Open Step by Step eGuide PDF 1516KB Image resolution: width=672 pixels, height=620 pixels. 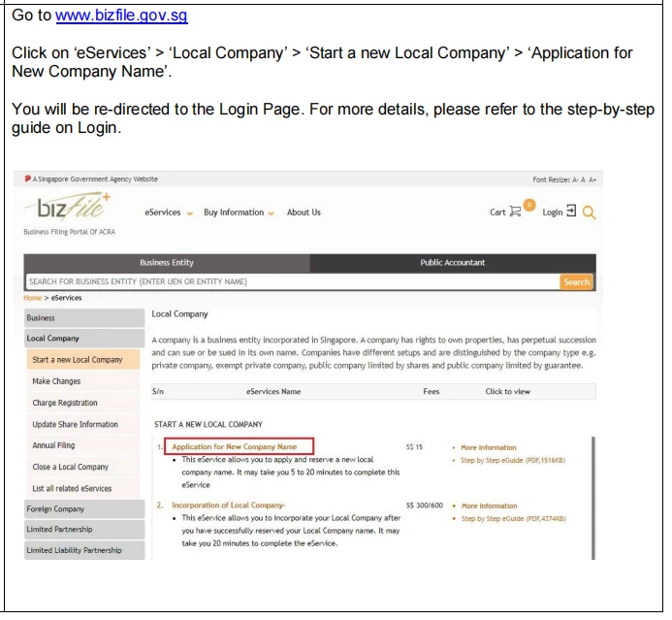(x=513, y=461)
